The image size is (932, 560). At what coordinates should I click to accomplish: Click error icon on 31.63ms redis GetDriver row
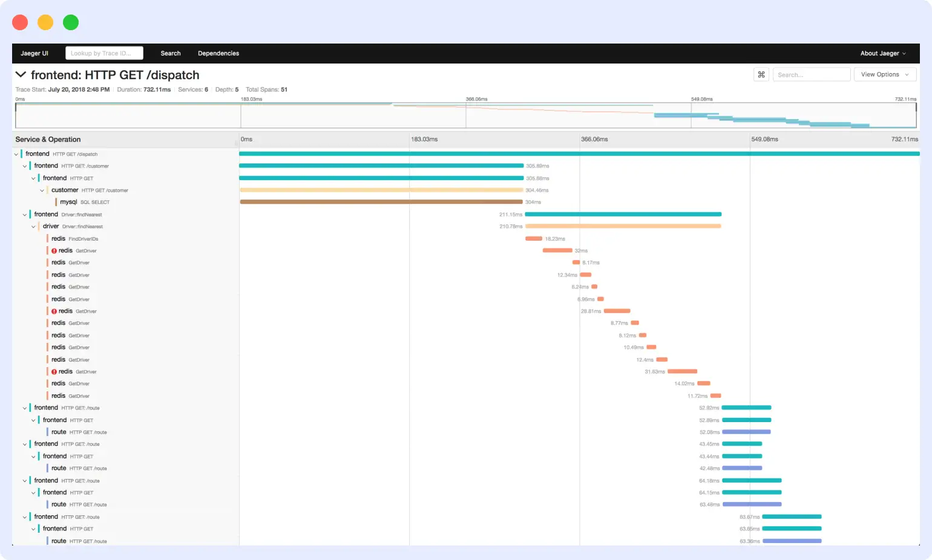point(54,372)
